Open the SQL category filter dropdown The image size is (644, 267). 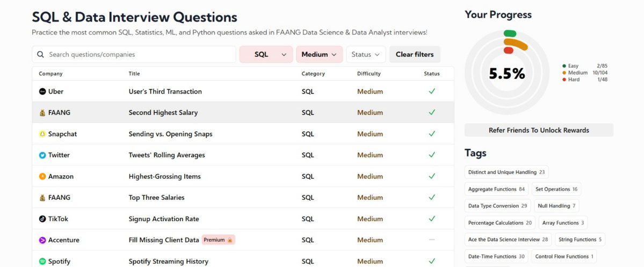[266, 54]
